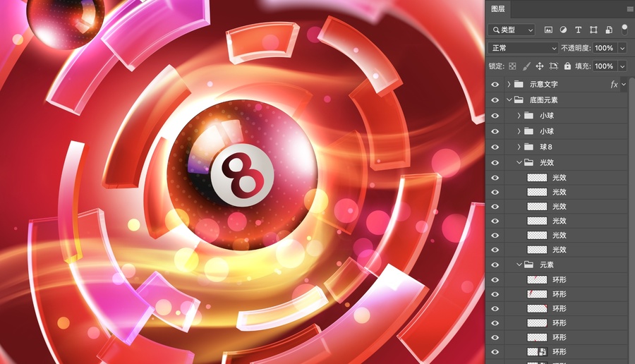
Task: Prevent artboard auto-nesting lock icon
Action: (554, 66)
